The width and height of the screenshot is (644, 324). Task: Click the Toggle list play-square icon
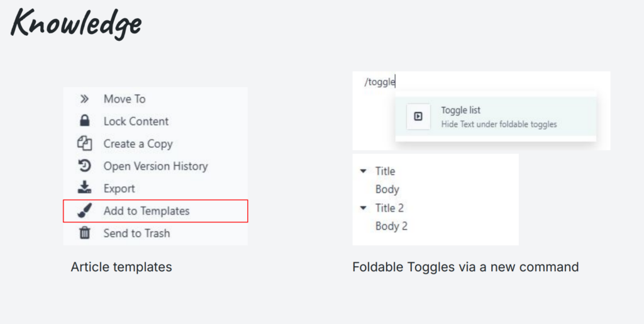pos(418,116)
